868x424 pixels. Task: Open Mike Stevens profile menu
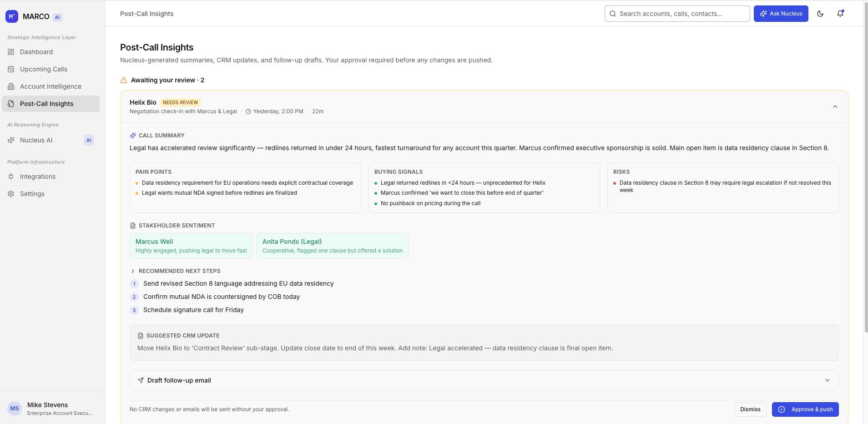53,409
